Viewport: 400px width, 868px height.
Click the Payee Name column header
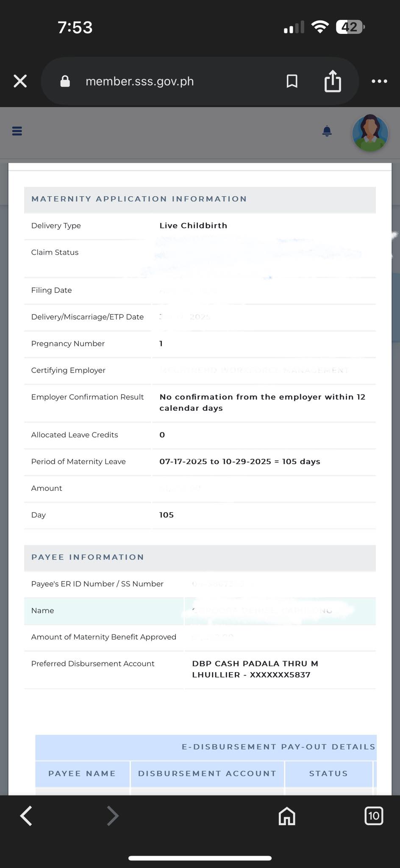[82, 773]
